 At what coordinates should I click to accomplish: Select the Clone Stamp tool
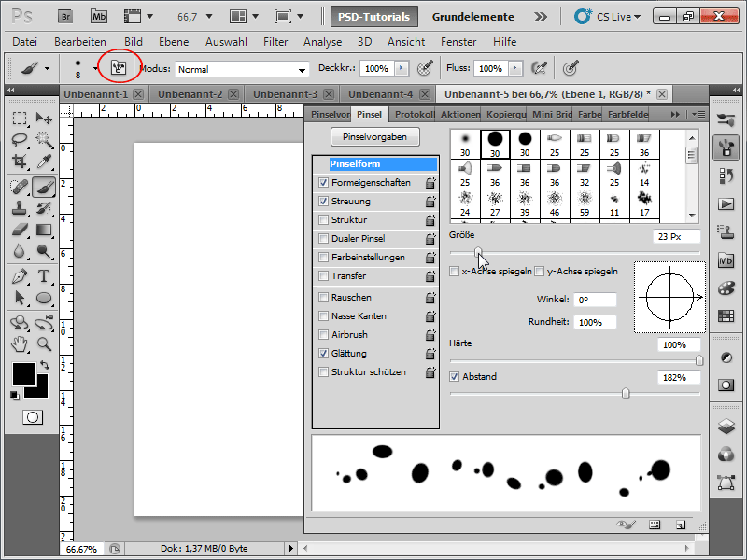pos(19,208)
